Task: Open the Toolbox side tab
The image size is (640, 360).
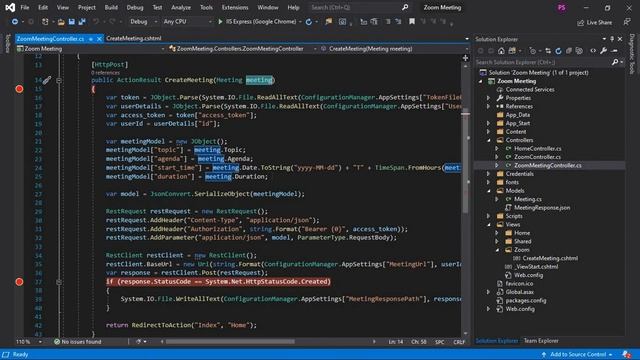Action: [x=7, y=43]
